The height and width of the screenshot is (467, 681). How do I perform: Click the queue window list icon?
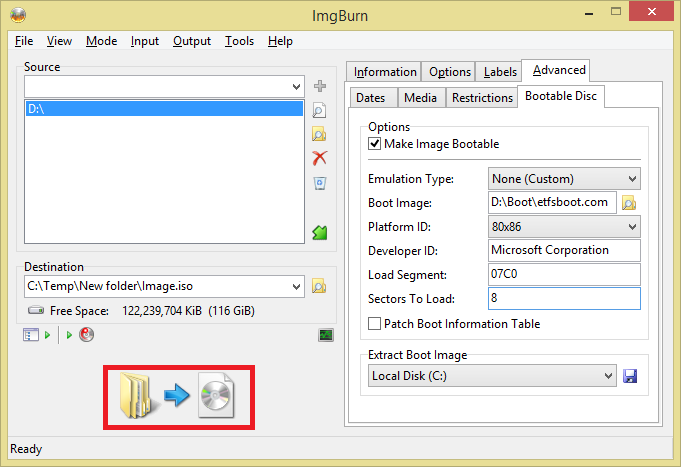pos(31,335)
